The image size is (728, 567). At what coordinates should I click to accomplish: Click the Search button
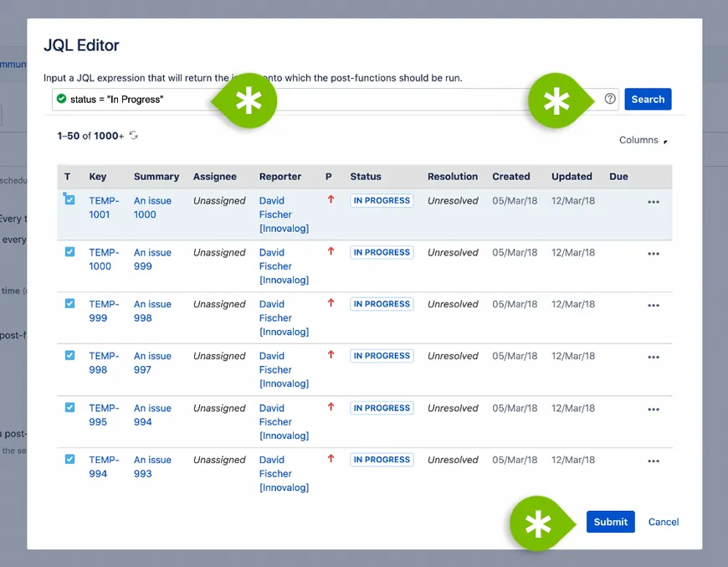(x=648, y=99)
